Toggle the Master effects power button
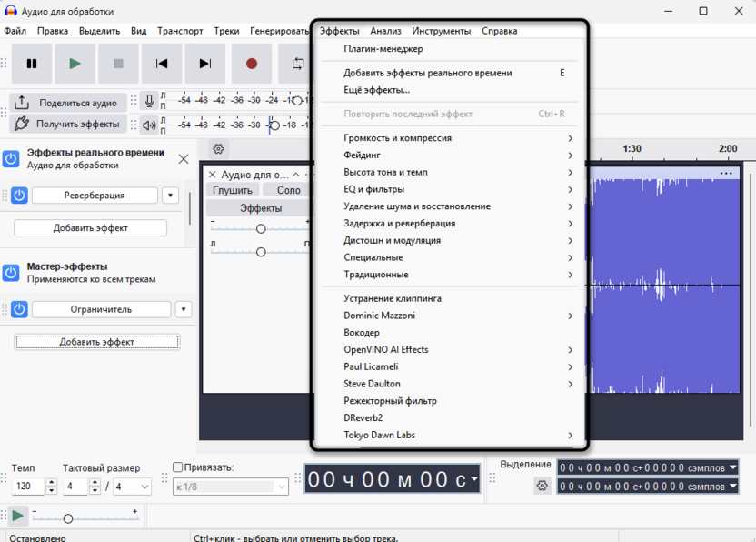The image size is (756, 542). tap(11, 273)
